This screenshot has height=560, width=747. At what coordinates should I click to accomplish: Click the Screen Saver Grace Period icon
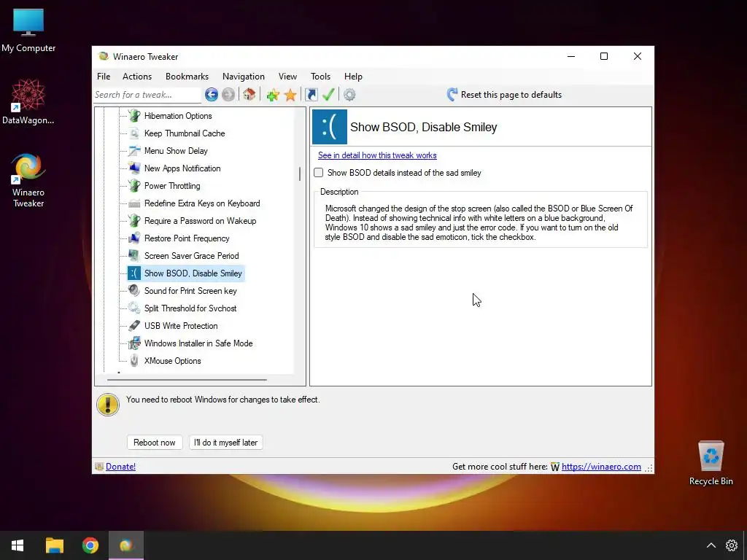[x=134, y=256]
